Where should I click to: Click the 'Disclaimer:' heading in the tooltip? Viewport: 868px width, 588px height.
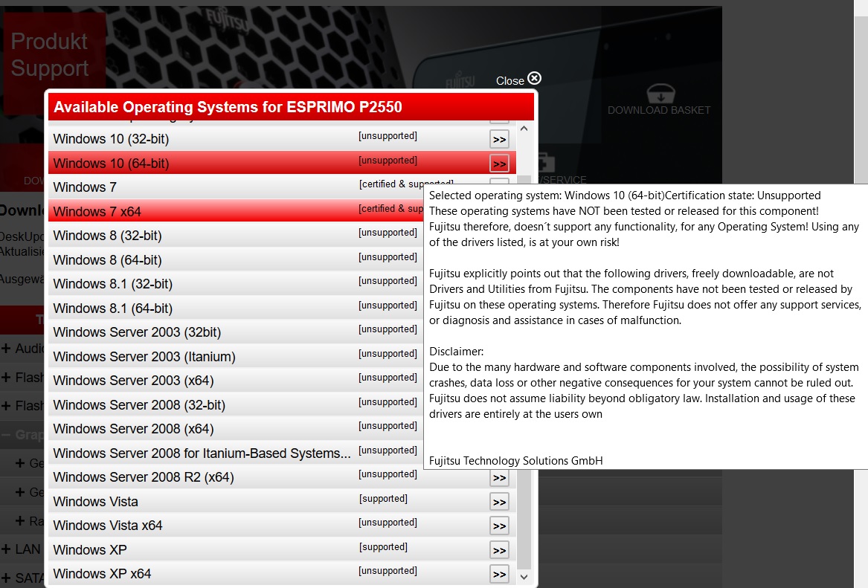[456, 352]
